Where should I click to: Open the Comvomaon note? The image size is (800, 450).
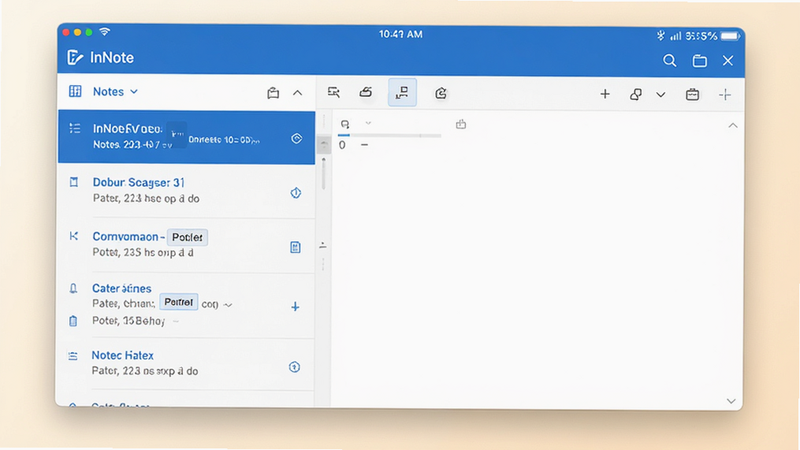tap(186, 245)
